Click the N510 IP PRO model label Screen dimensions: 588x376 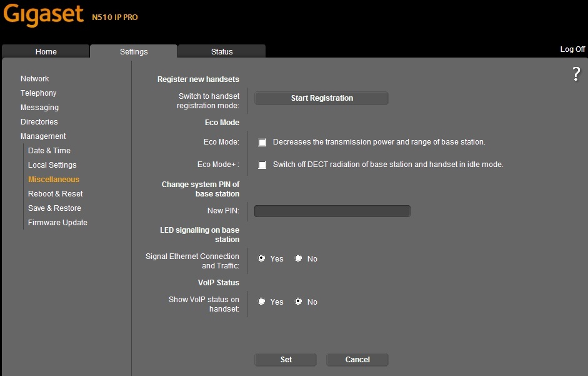(x=115, y=18)
